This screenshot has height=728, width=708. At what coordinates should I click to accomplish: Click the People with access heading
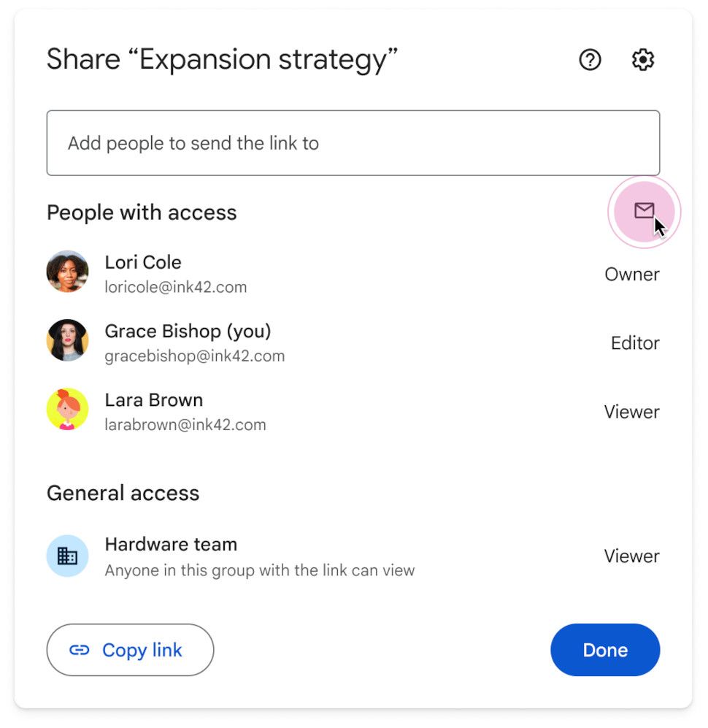click(x=142, y=212)
